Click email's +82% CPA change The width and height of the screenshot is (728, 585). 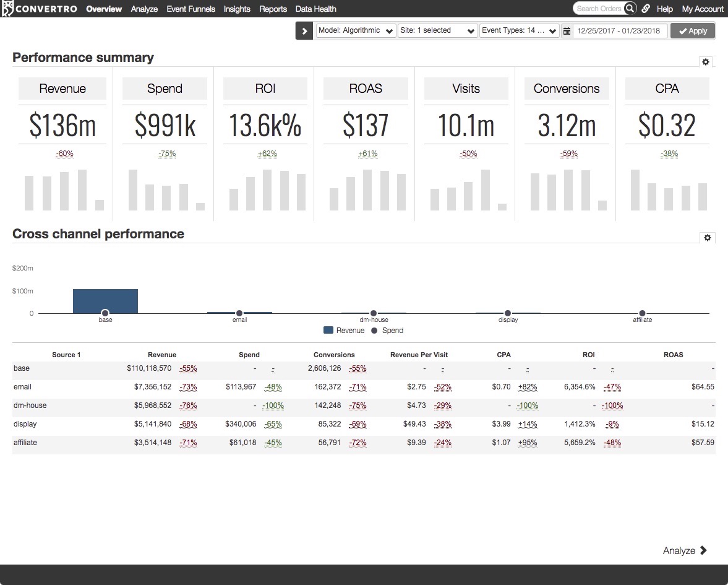click(528, 386)
